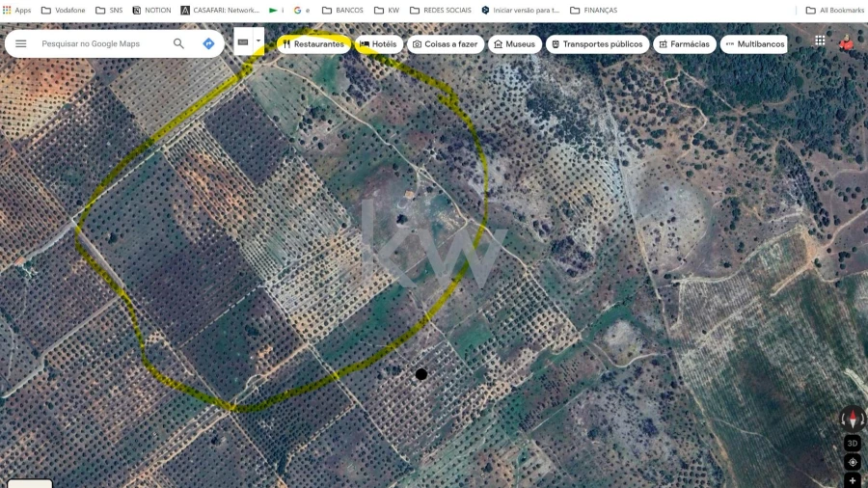Filter by Hotéis
Screen dimensions: 868x488
pos(378,44)
